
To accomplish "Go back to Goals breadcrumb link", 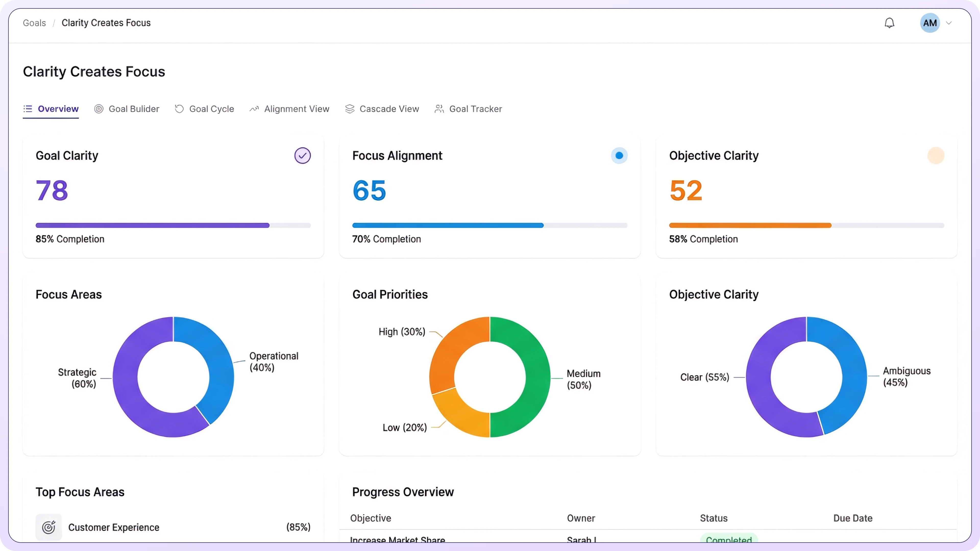I will click(x=34, y=23).
